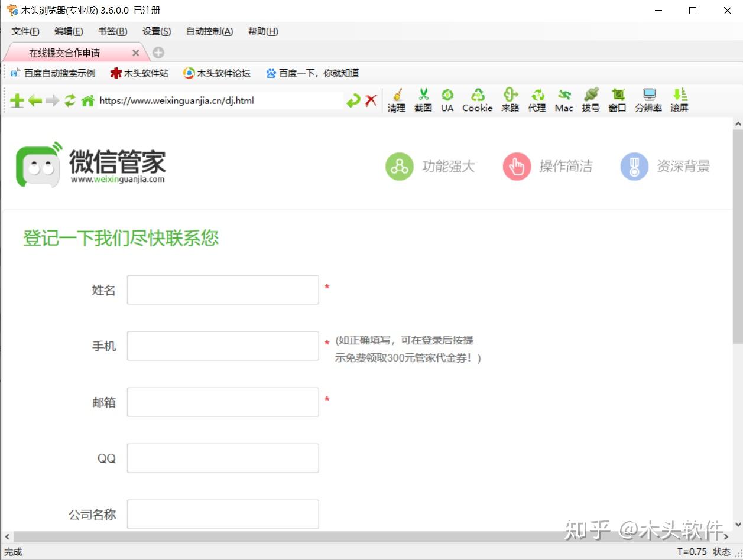Click the 资深背景 blue medal icon
This screenshot has height=560, width=743.
634,167
